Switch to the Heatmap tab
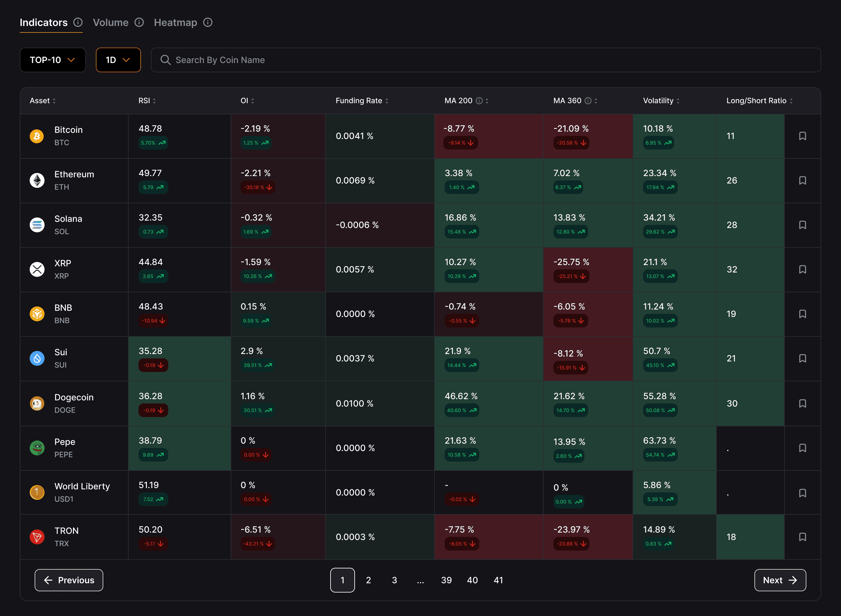The width and height of the screenshot is (841, 616). (x=175, y=22)
